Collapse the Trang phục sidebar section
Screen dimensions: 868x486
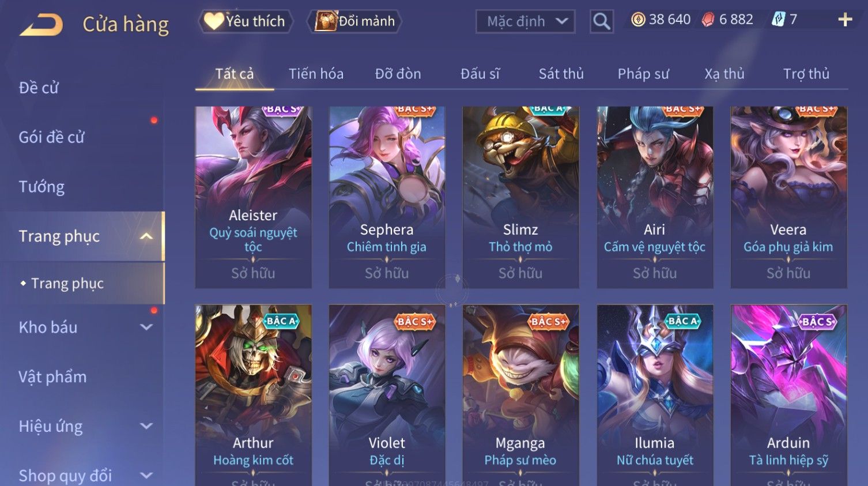pyautogui.click(x=146, y=236)
